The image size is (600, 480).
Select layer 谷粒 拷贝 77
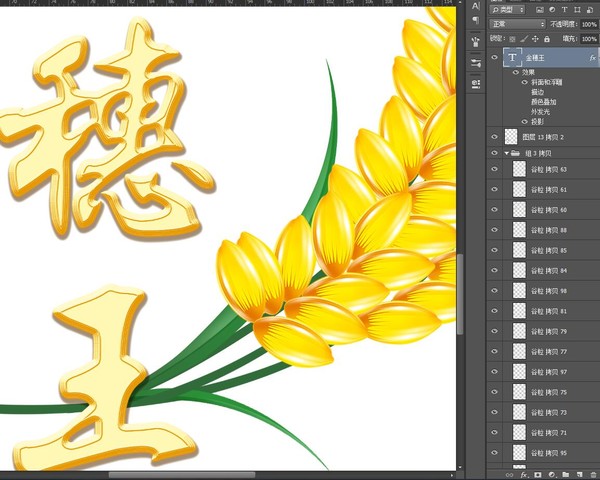tap(543, 351)
